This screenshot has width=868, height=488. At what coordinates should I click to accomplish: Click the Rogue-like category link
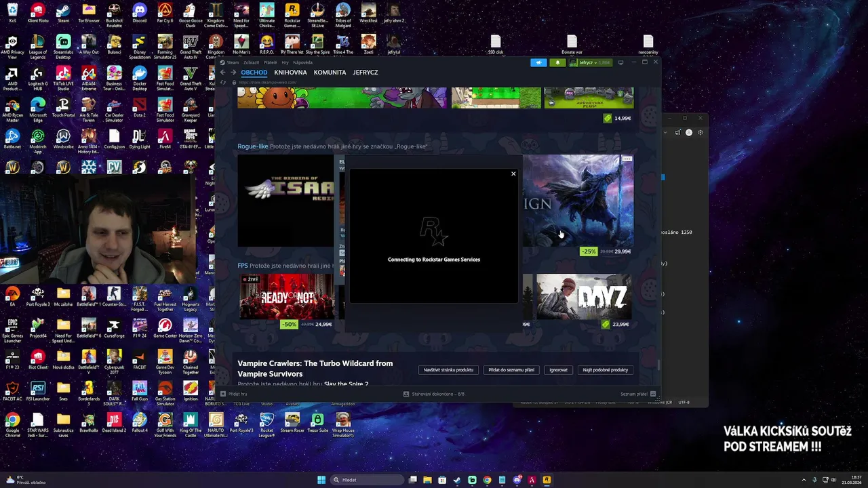[253, 146]
